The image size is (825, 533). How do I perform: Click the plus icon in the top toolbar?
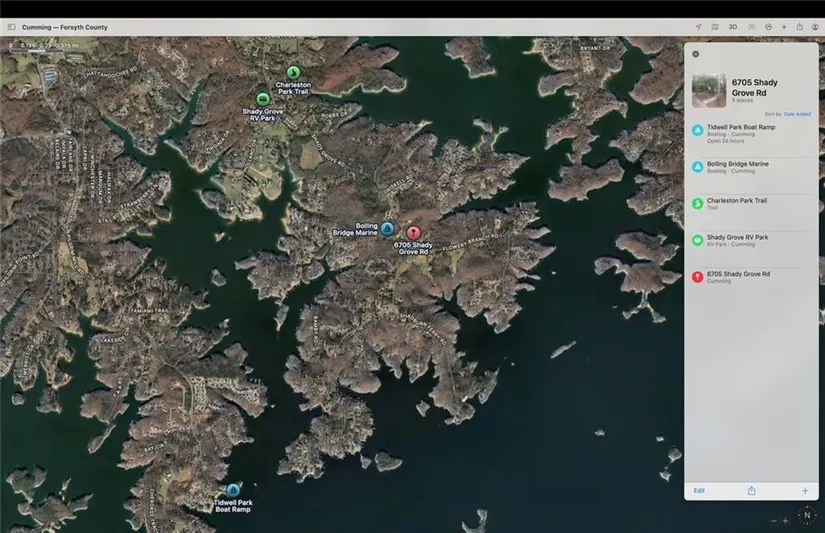pos(784,27)
